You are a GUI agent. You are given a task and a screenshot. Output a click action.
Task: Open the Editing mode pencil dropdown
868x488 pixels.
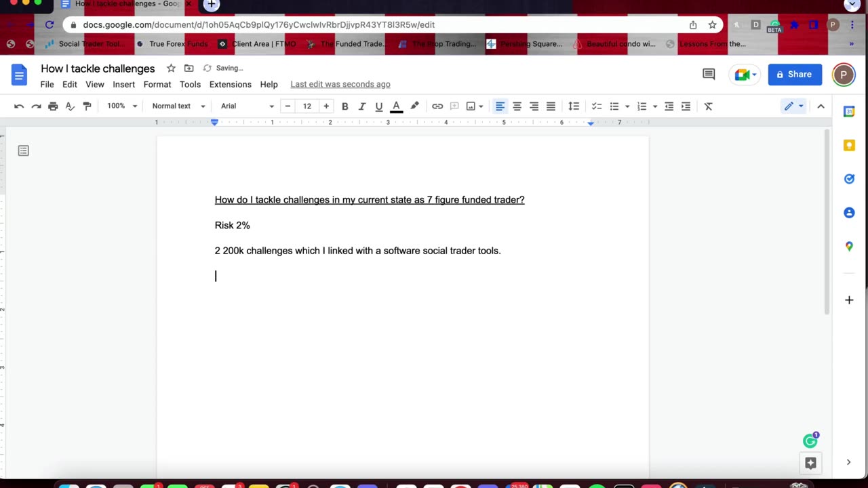(793, 106)
